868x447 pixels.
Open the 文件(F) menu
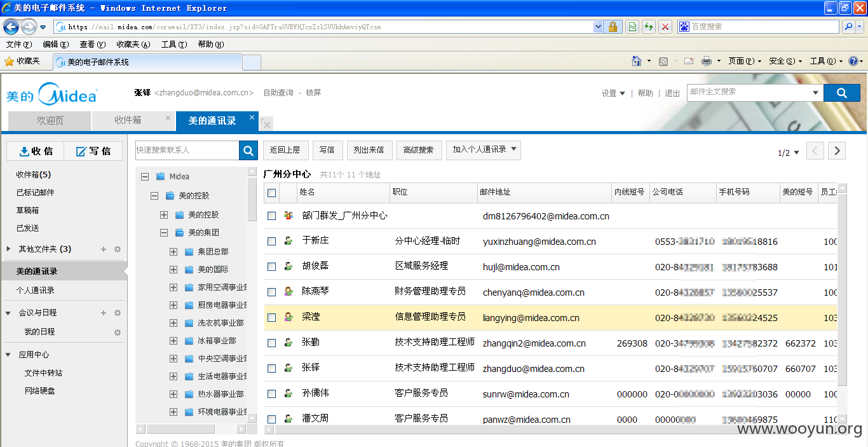click(18, 45)
